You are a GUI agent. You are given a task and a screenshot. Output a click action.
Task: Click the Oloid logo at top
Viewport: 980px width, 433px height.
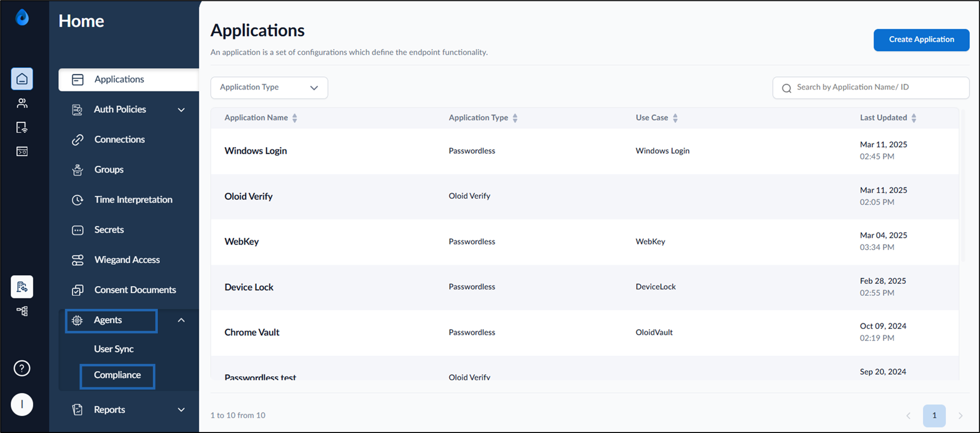[22, 17]
